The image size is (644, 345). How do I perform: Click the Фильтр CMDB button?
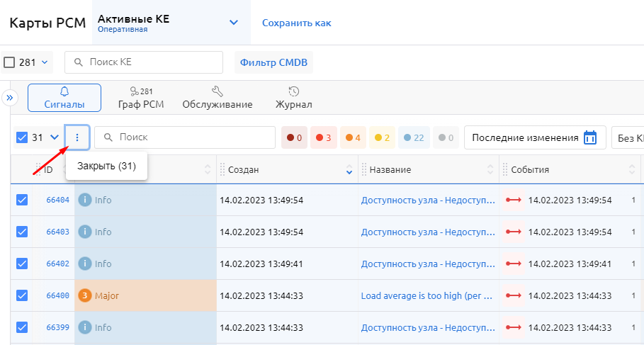273,62
